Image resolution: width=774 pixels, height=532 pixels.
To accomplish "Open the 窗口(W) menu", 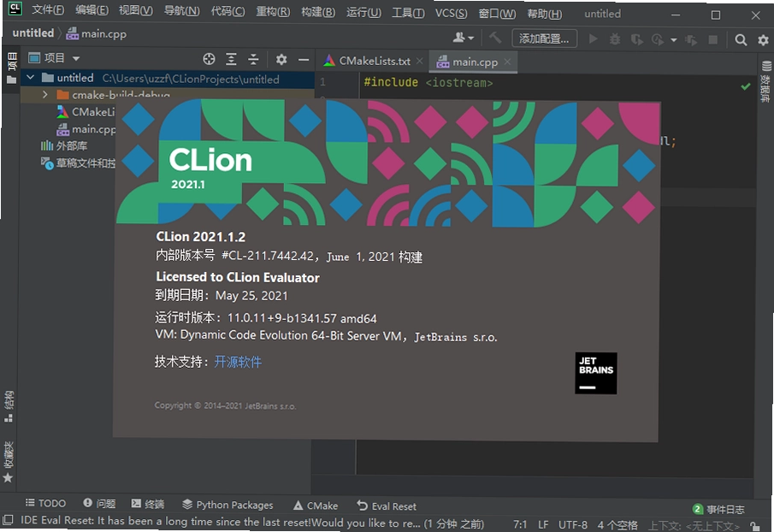I will (x=497, y=14).
